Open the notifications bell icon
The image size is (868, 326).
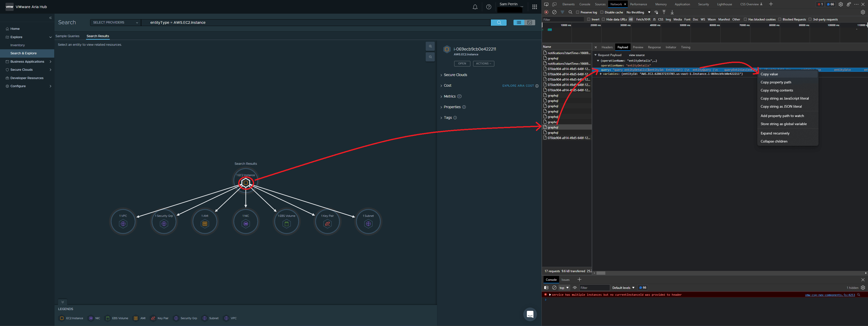click(475, 7)
